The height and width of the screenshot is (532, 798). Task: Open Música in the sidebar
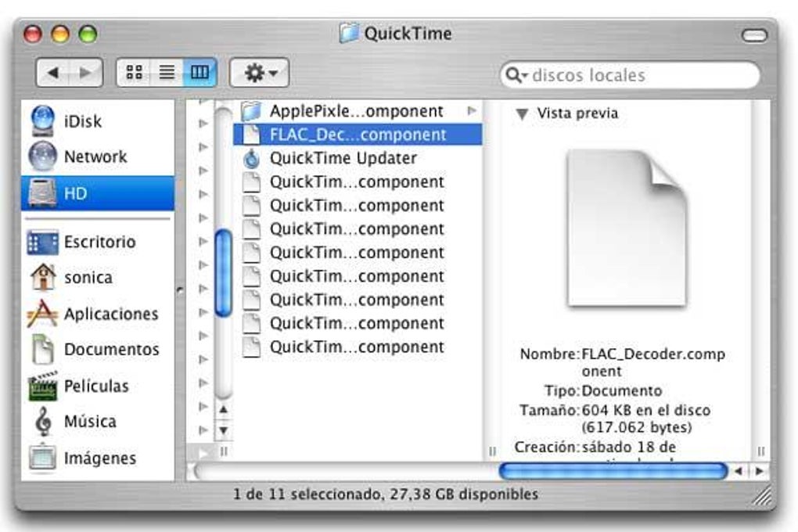(98, 422)
